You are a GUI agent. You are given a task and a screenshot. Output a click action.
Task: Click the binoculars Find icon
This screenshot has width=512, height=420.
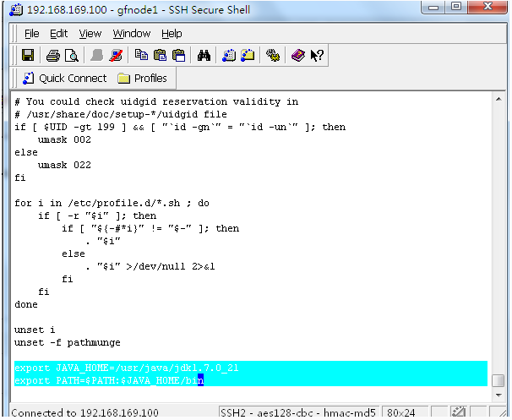click(x=204, y=56)
